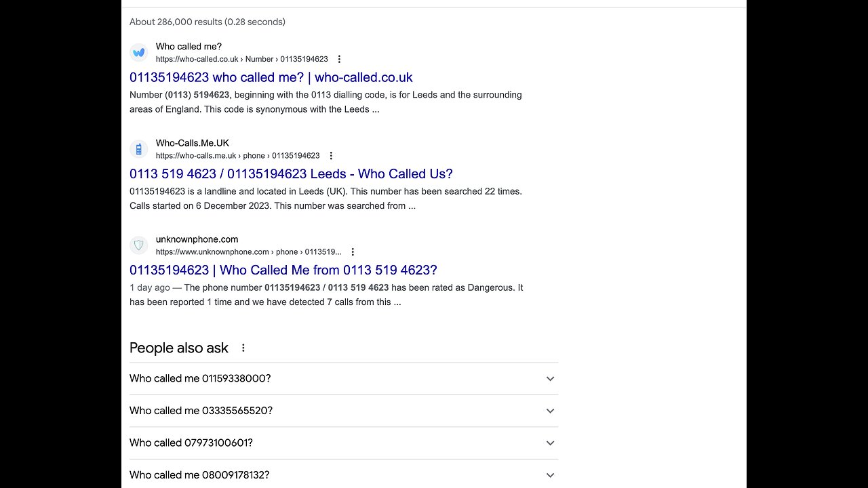Open options menu for who-called.co.uk result
The image size is (868, 488).
pyautogui.click(x=340, y=60)
